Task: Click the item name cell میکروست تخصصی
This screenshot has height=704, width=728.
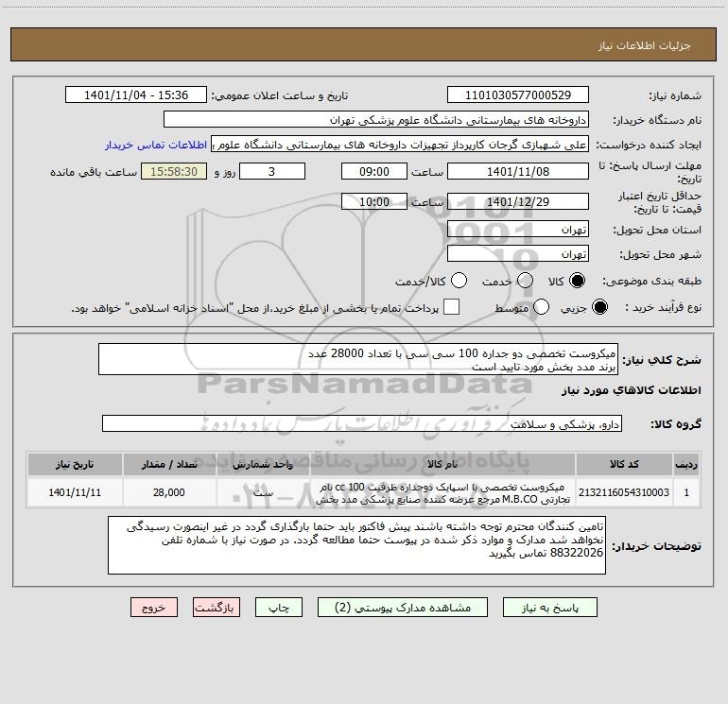Action: (442, 492)
